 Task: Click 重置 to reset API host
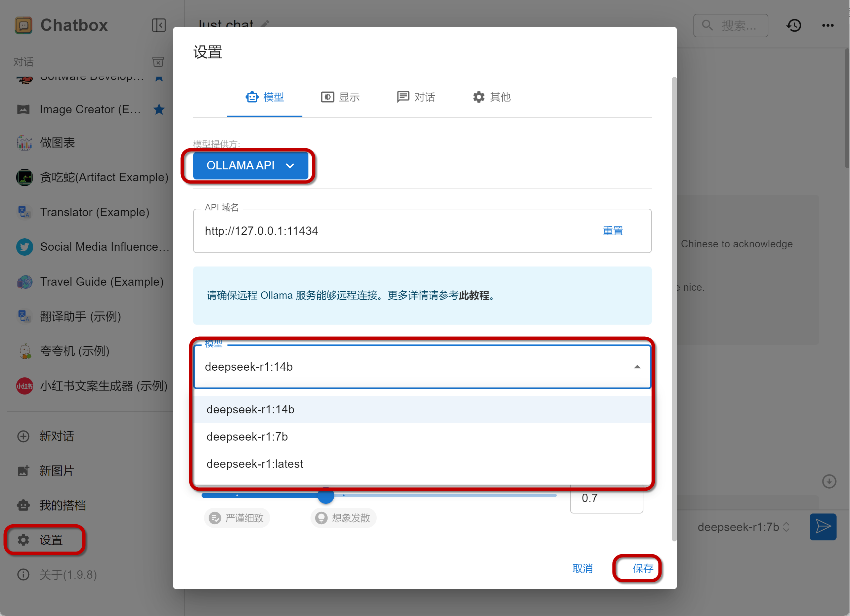click(x=613, y=231)
